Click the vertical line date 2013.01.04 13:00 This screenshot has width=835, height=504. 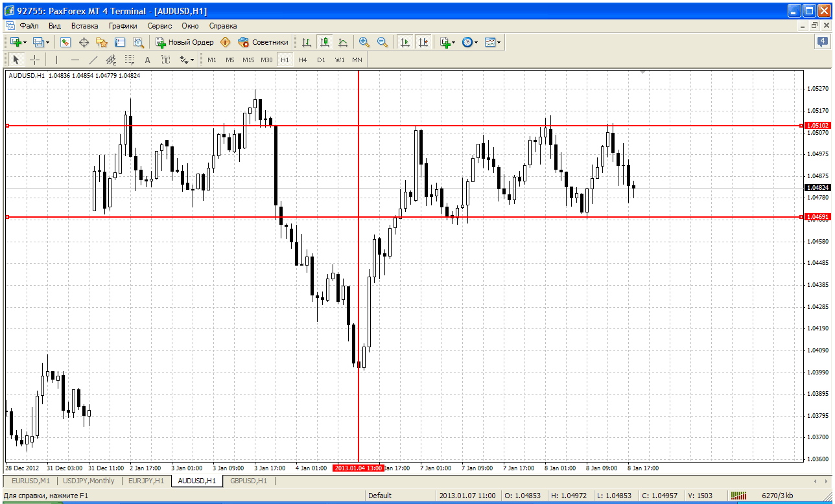pyautogui.click(x=359, y=468)
